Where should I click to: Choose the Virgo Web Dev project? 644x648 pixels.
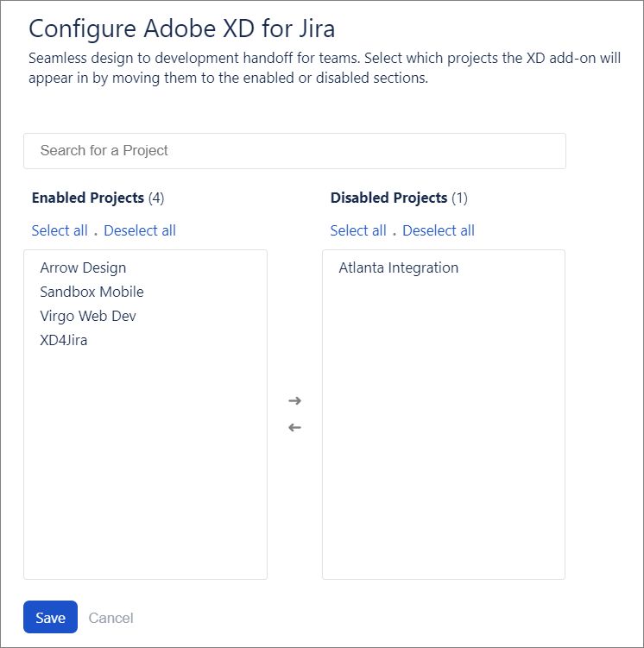88,316
